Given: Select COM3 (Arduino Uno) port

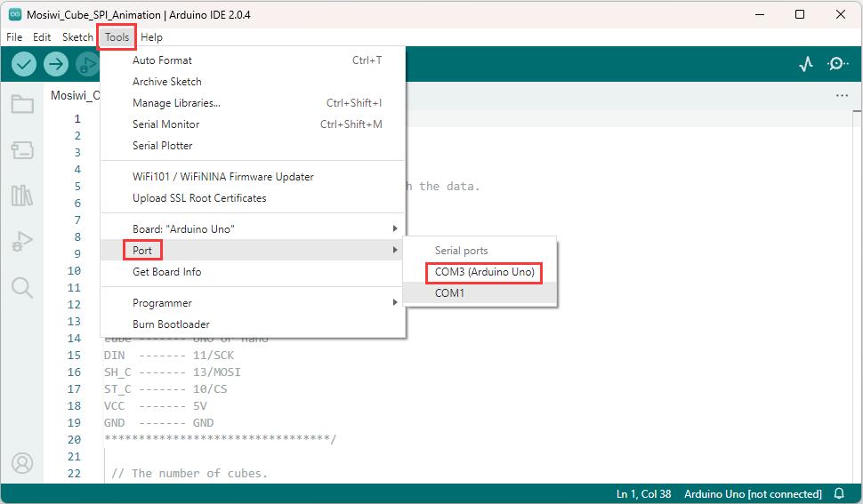Looking at the screenshot, I should tap(484, 272).
